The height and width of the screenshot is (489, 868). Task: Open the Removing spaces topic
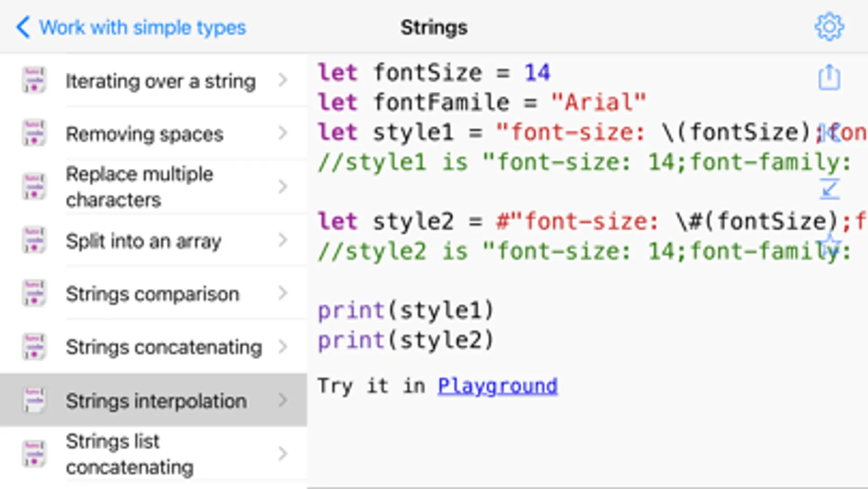144,134
